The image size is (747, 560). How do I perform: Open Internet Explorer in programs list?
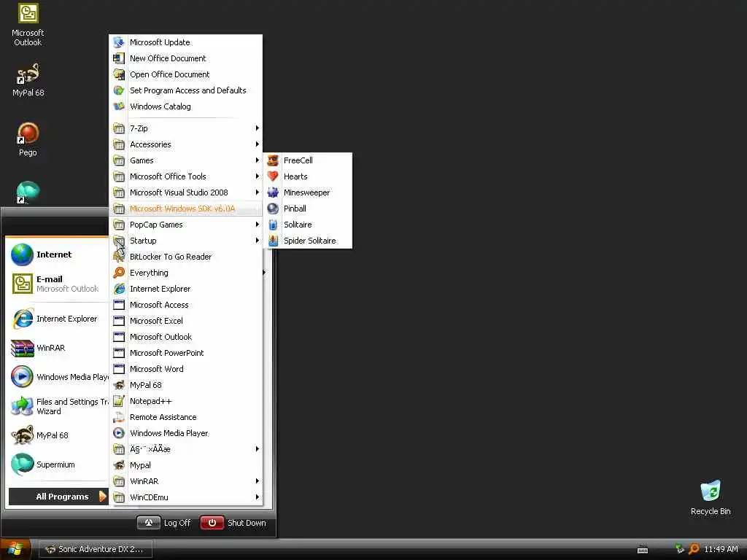[x=186, y=289]
